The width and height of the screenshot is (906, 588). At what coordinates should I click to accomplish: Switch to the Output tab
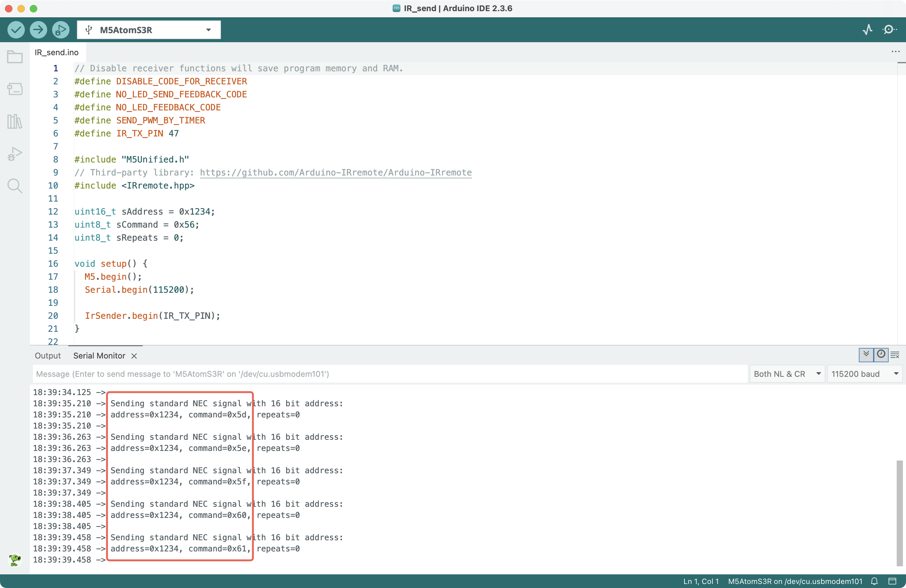point(47,355)
